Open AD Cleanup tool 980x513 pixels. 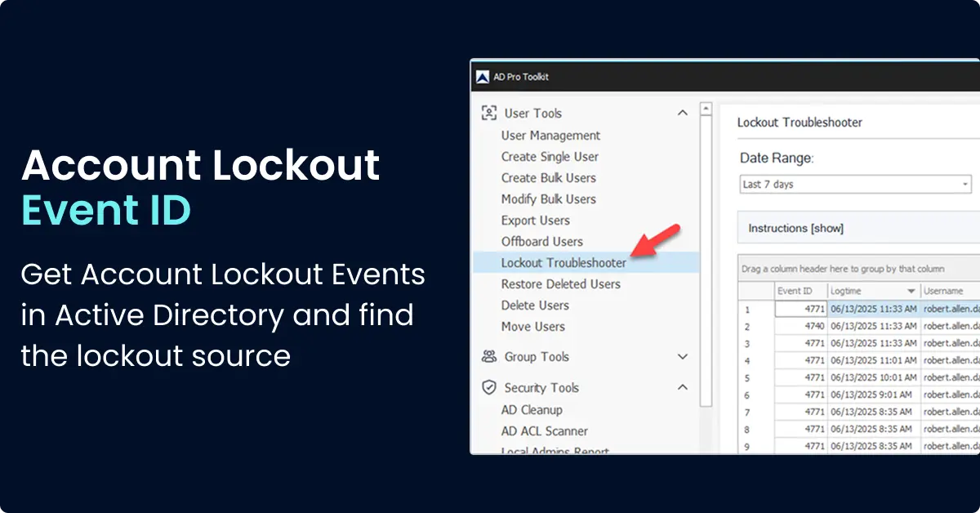coord(532,410)
